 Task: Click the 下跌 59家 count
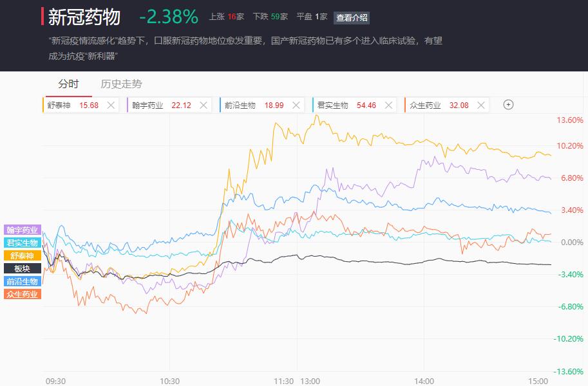click(x=270, y=17)
